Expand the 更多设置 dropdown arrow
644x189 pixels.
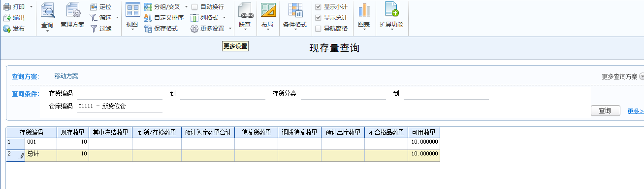tap(230, 29)
